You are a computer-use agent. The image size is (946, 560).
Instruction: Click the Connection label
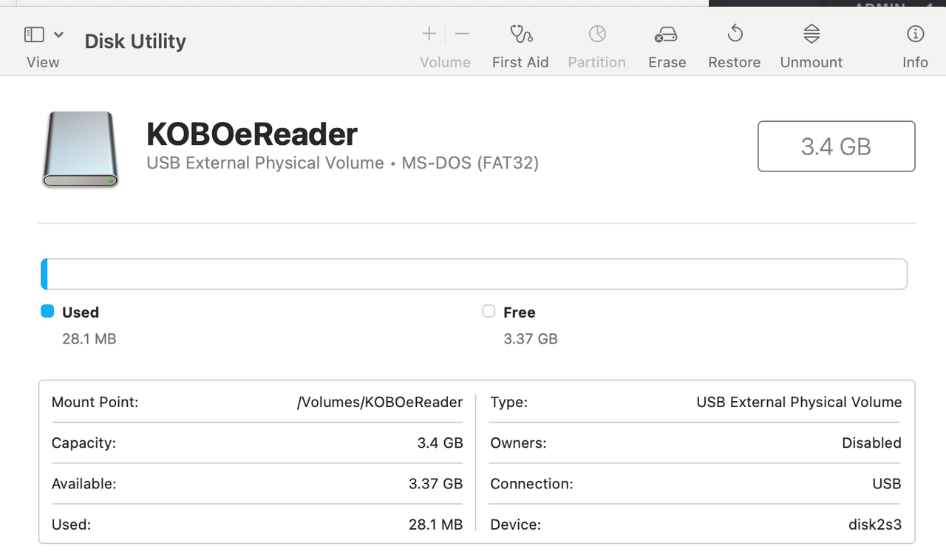(x=531, y=484)
